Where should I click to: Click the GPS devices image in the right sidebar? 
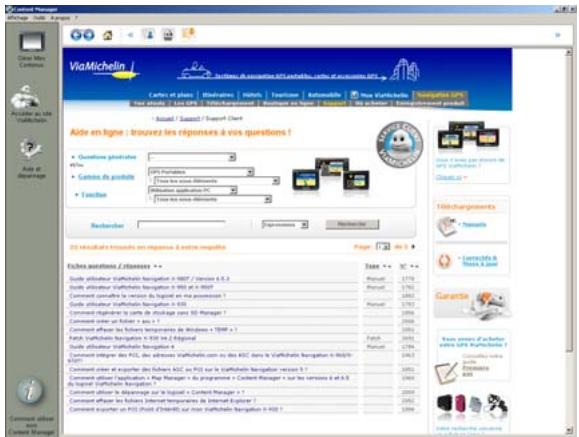click(x=468, y=135)
